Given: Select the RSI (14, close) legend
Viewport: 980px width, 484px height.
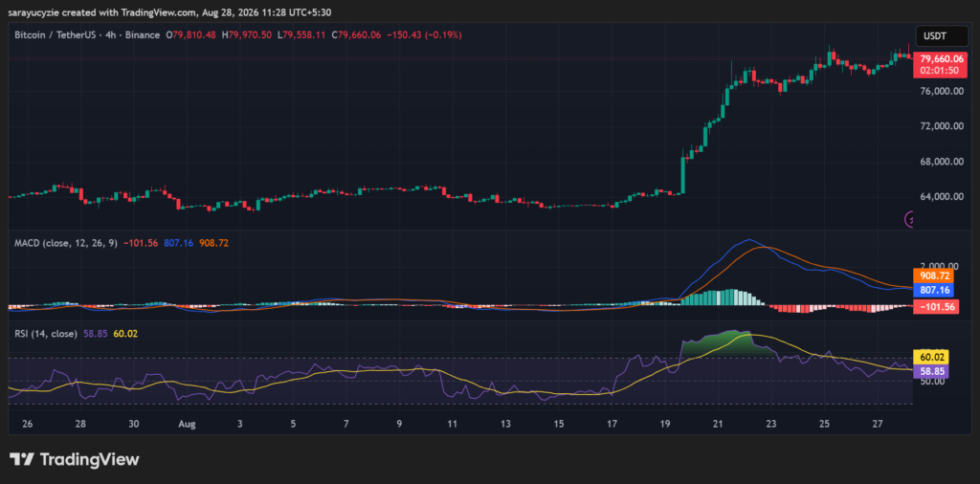Looking at the screenshot, I should pyautogui.click(x=46, y=334).
